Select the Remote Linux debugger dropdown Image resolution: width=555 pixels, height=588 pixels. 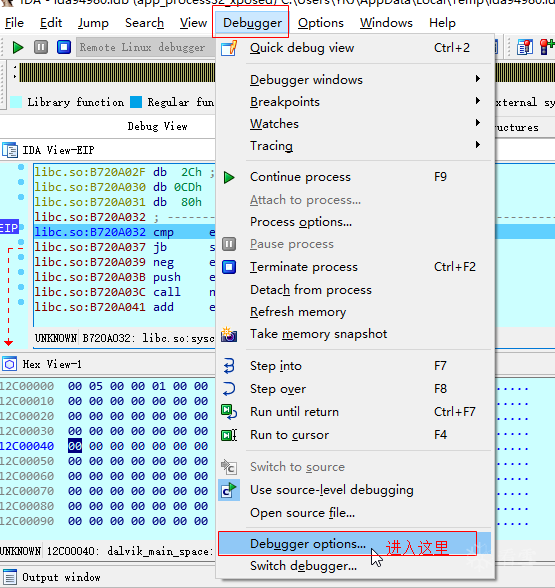click(146, 48)
